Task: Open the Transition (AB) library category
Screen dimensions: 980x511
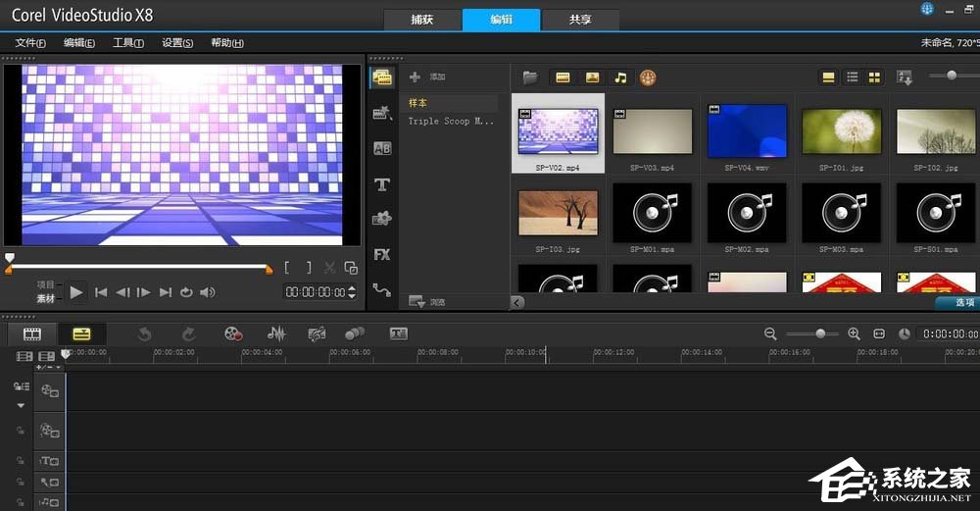Action: coord(382,149)
